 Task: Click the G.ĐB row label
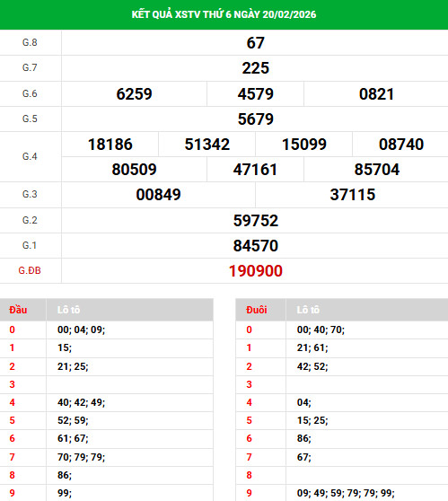(30, 270)
